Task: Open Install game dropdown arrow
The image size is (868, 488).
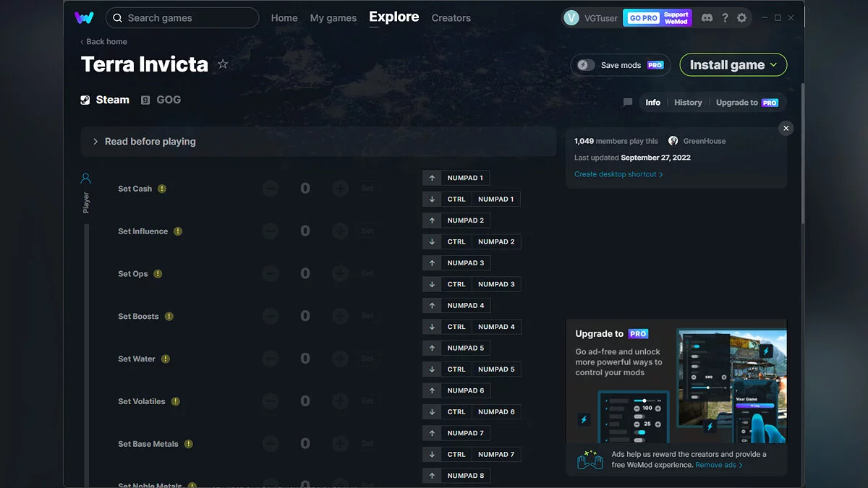Action: click(773, 65)
